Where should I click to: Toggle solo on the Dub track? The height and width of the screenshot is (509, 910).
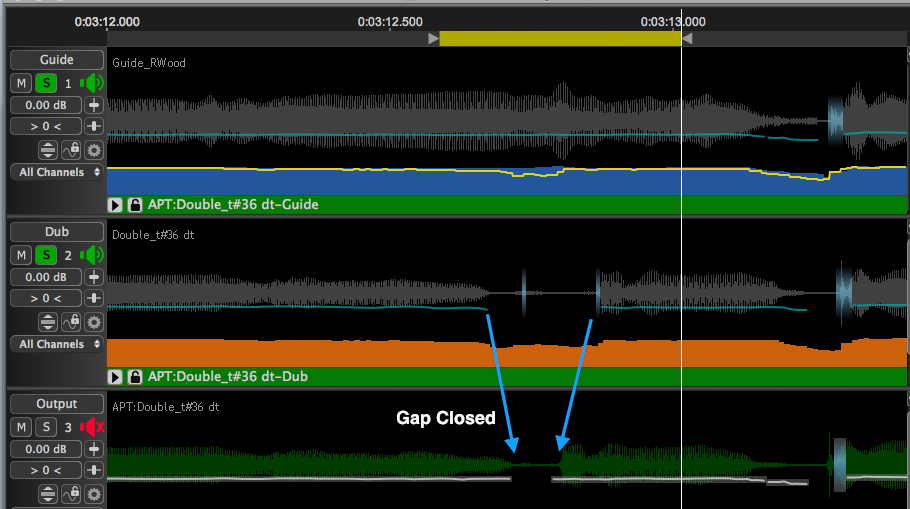(46, 256)
